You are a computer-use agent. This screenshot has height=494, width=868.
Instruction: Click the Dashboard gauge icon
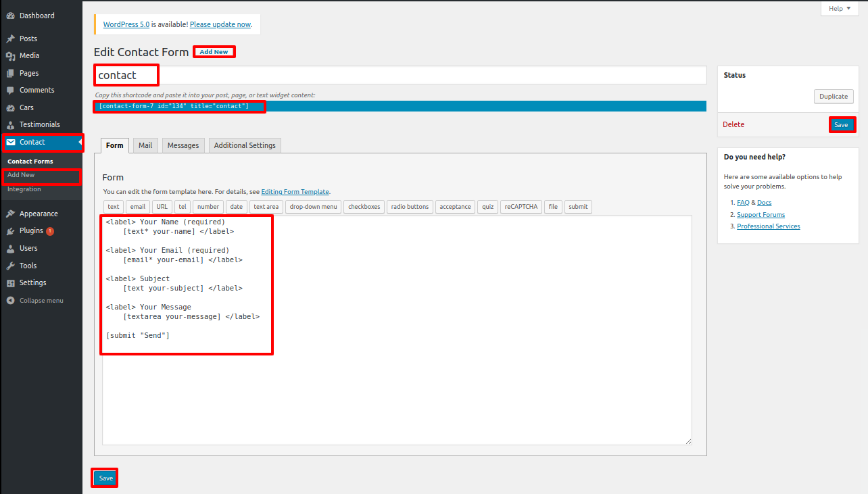(11, 16)
